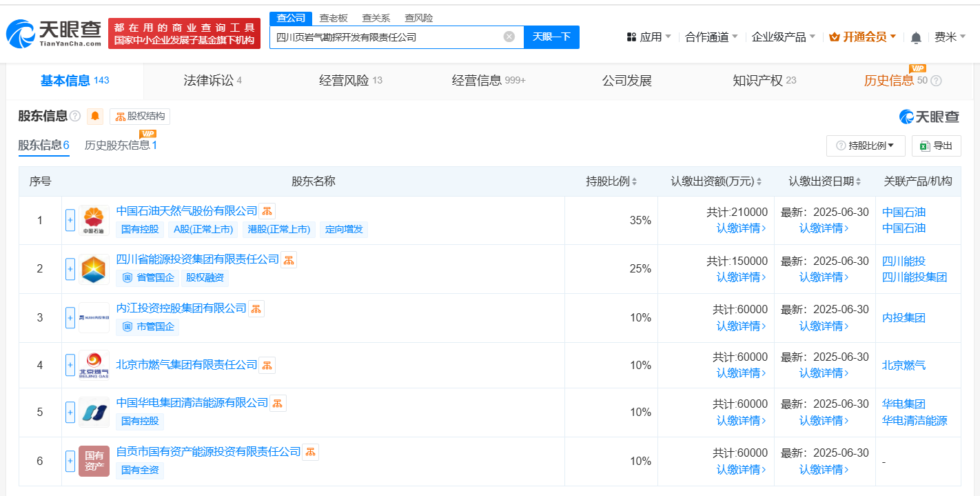Sort by 认缴出资额 column header
Viewport: 980px width, 496px height.
pos(716,181)
